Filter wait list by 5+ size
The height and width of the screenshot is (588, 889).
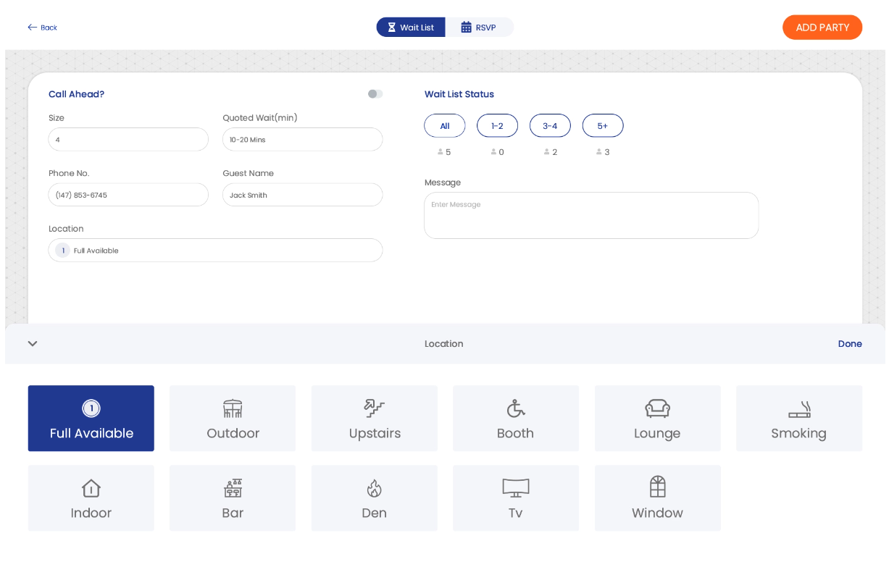[603, 126]
